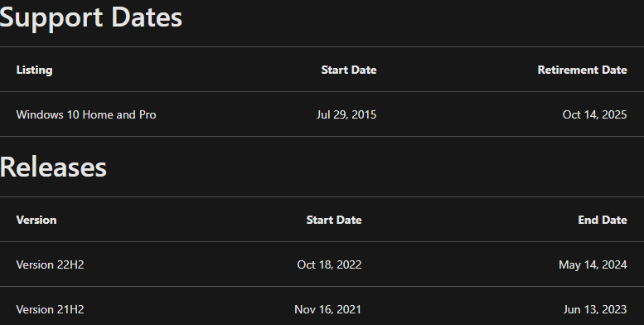Click the word Pro in the listing name
Image resolution: width=644 pixels, height=325 pixels.
tap(148, 114)
